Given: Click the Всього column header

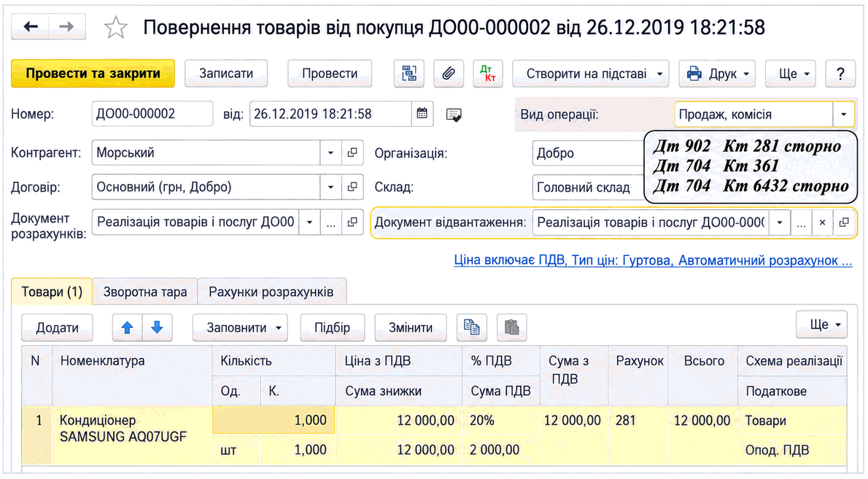Looking at the screenshot, I should pyautogui.click(x=703, y=376).
